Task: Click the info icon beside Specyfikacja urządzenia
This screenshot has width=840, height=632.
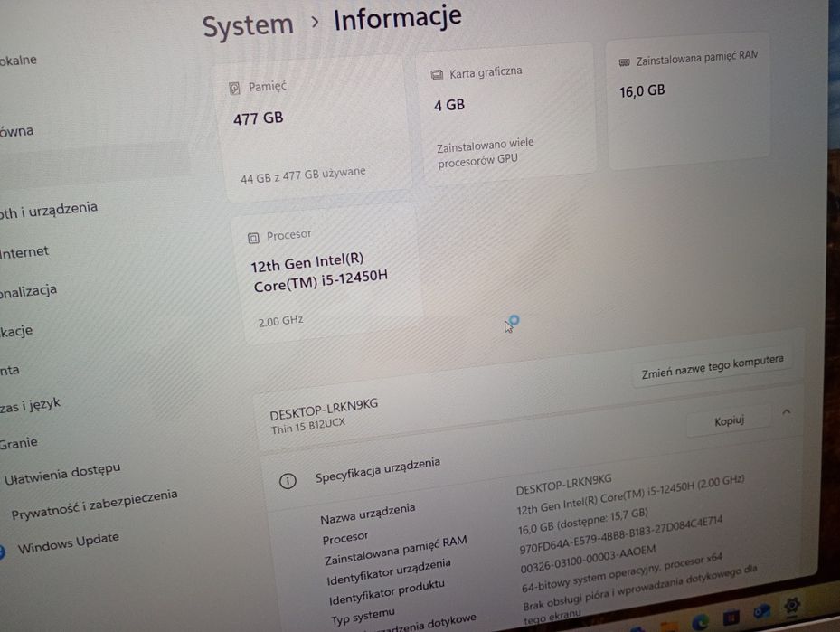Action: 288,480
